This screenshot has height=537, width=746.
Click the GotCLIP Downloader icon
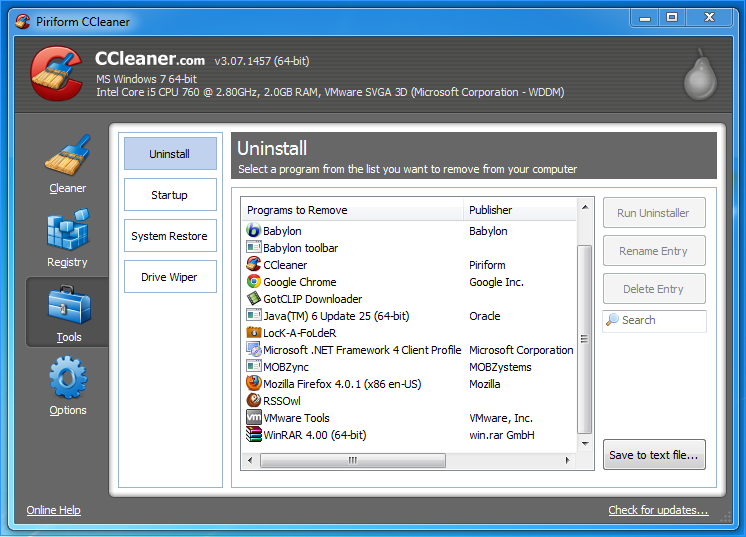(x=254, y=299)
